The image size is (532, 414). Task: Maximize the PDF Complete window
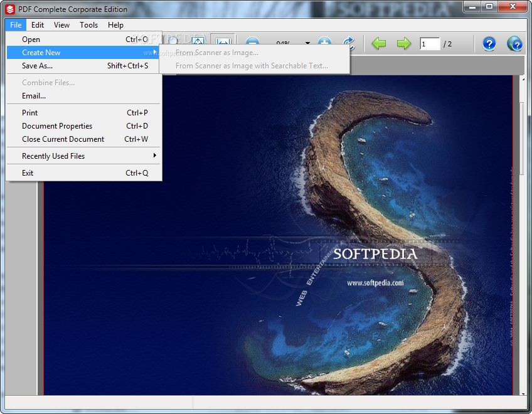tap(489, 6)
